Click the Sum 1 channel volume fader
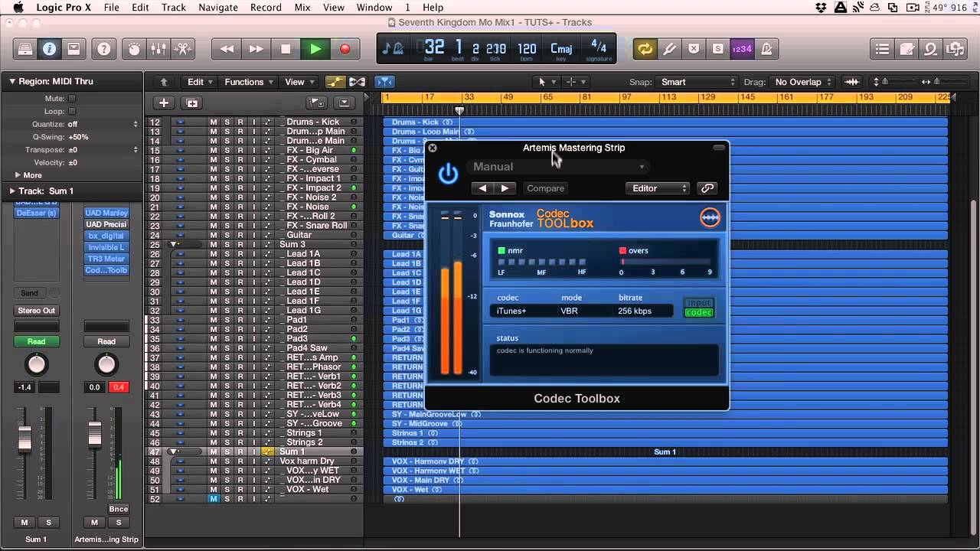This screenshot has width=980, height=551. (x=25, y=437)
